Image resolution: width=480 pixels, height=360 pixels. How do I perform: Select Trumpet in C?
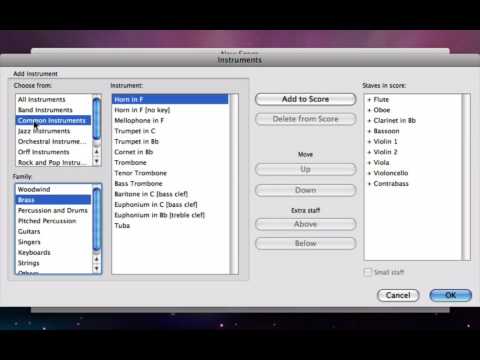171,131
